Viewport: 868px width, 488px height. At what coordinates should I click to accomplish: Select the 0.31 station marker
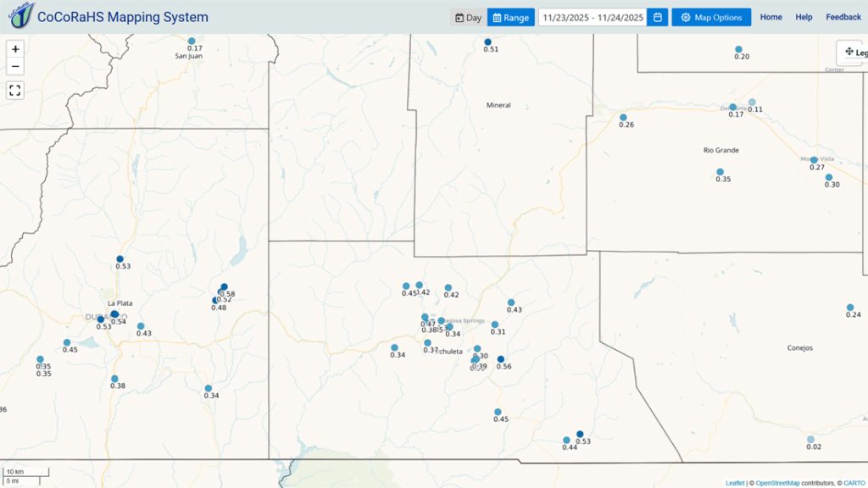click(x=495, y=324)
